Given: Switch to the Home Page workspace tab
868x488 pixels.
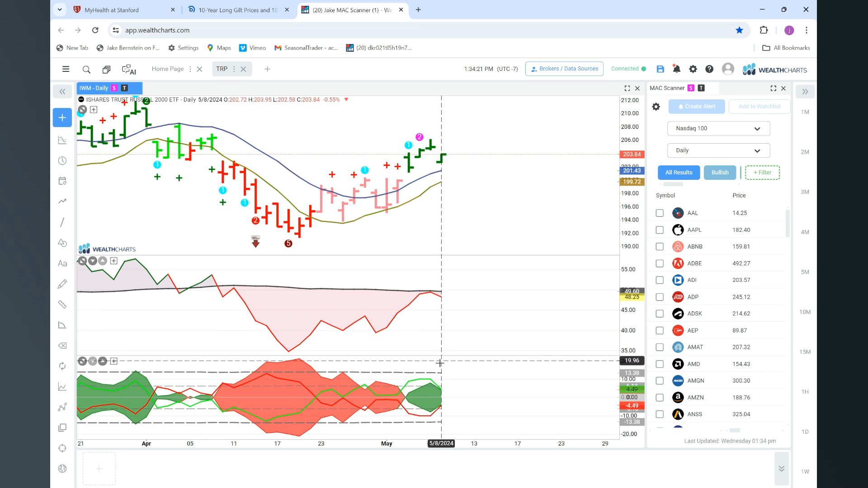Looking at the screenshot, I should pyautogui.click(x=168, y=69).
